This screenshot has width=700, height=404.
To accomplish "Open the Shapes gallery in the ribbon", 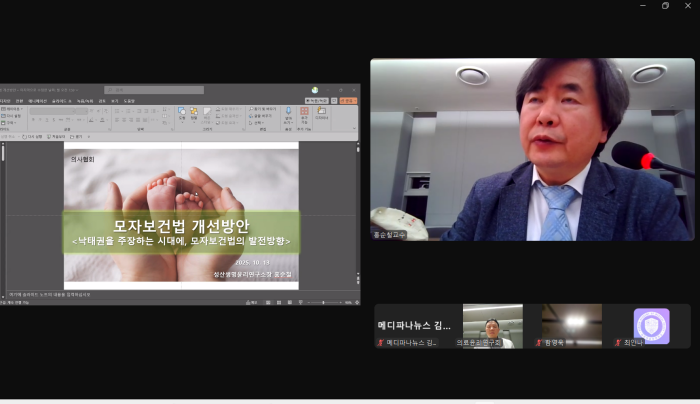I will [182, 114].
